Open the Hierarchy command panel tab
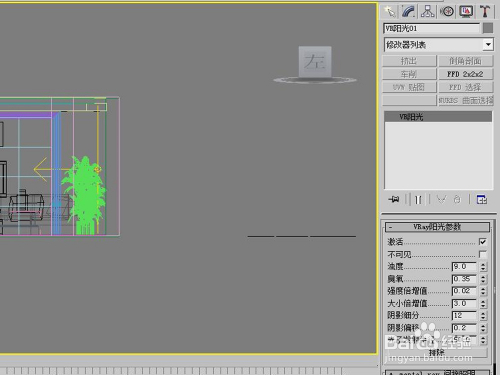 tap(428, 11)
